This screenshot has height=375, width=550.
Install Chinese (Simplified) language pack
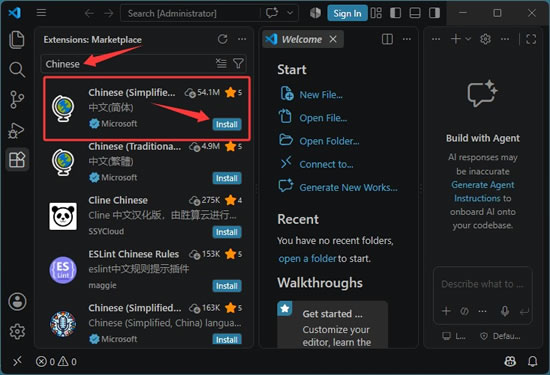(227, 124)
